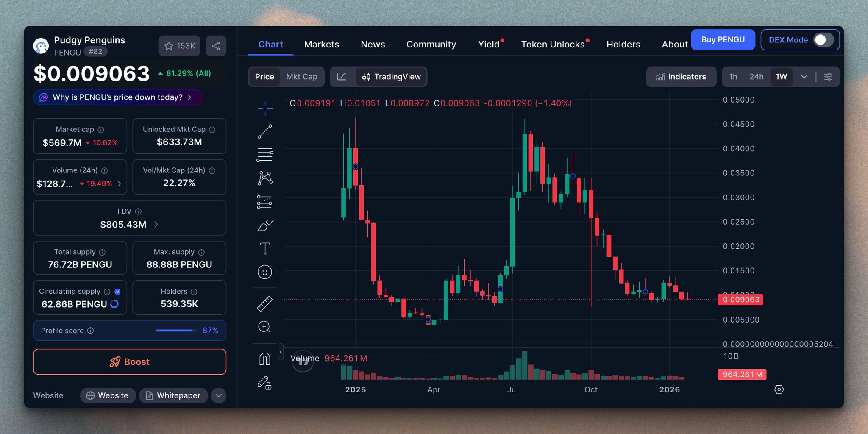Switch chart to Price view

(x=264, y=77)
